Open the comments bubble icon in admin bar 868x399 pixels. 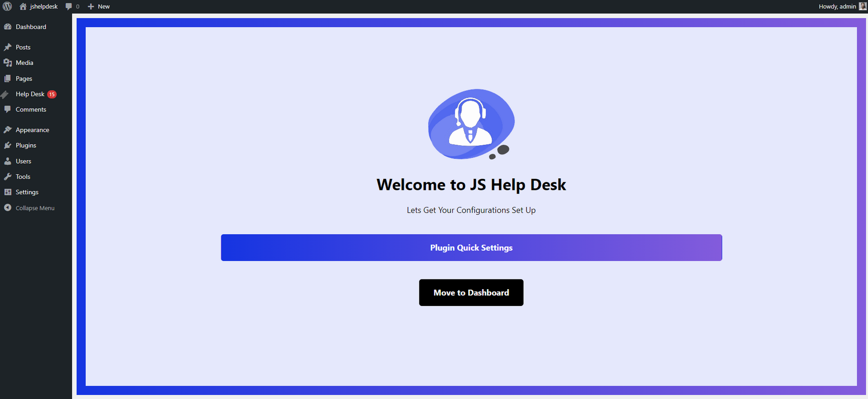click(x=69, y=7)
